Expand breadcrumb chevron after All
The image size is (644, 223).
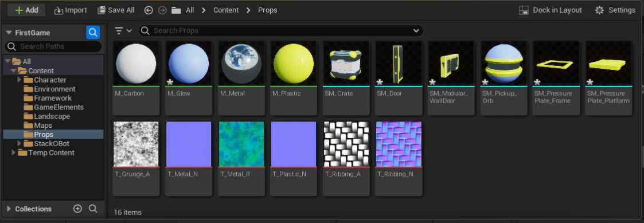click(204, 10)
